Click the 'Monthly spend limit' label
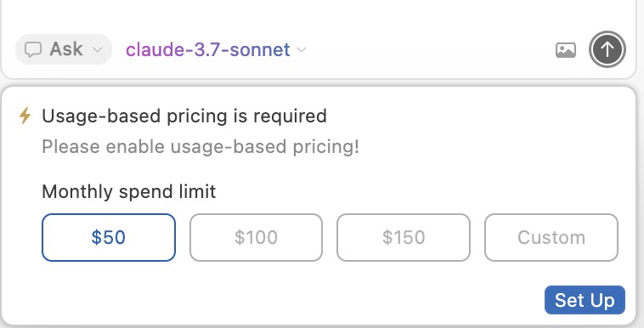This screenshot has width=644, height=328. coord(129,191)
